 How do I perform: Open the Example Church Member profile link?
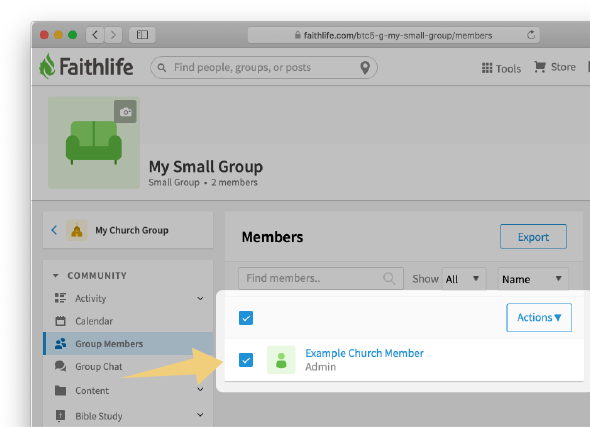(364, 353)
